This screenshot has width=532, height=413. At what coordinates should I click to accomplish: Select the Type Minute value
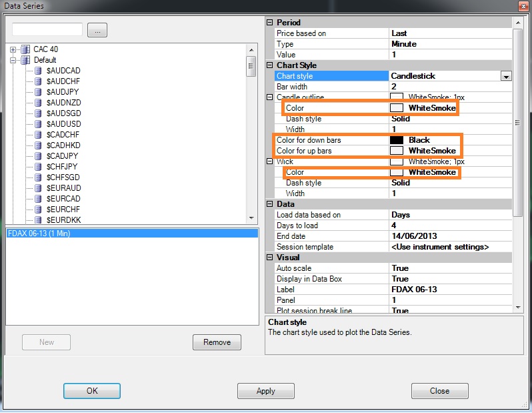coord(450,44)
